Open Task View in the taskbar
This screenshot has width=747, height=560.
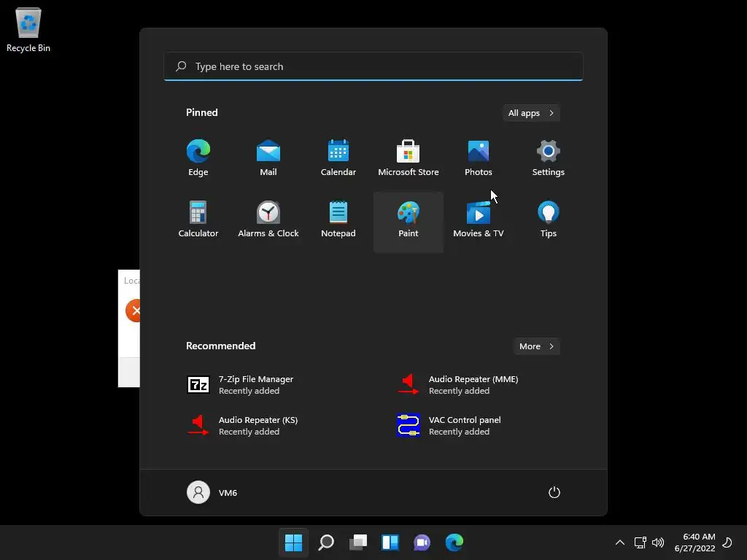pos(358,542)
